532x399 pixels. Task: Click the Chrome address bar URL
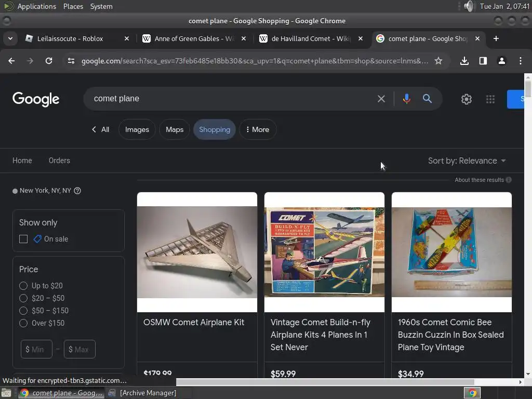pyautogui.click(x=255, y=61)
